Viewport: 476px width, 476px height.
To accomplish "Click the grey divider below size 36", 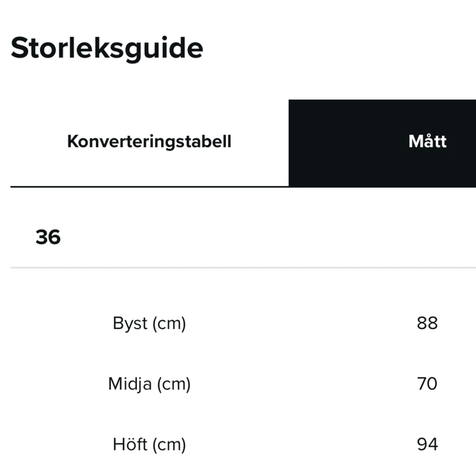I will pyautogui.click(x=243, y=267).
